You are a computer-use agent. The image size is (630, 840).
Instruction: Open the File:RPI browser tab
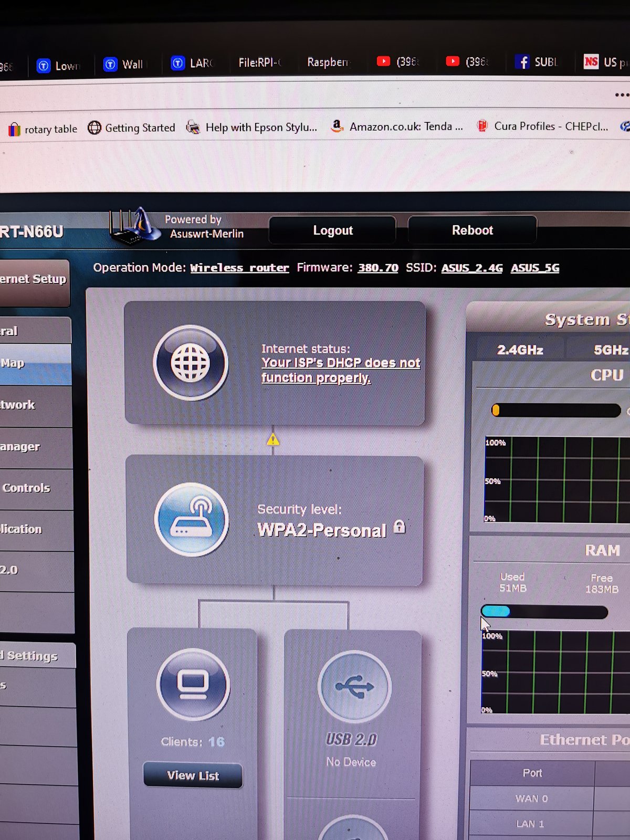[x=260, y=62]
